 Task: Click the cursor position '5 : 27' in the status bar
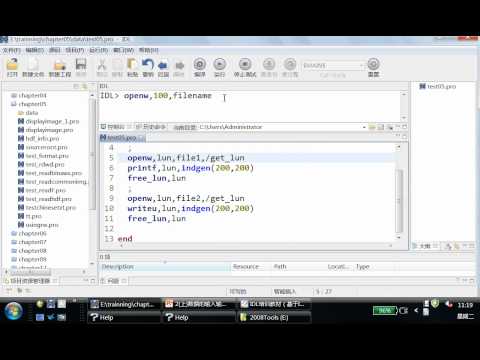click(324, 292)
